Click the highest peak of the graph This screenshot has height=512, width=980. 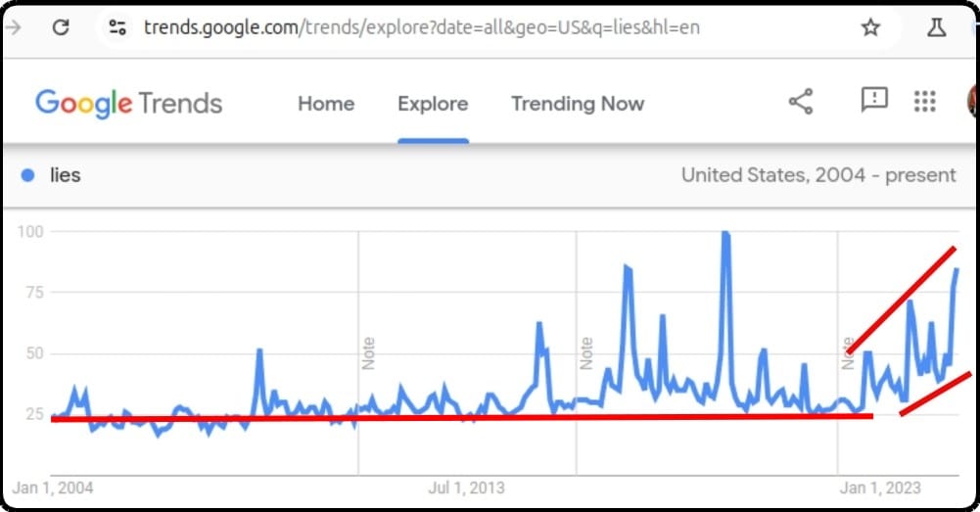tap(725, 233)
